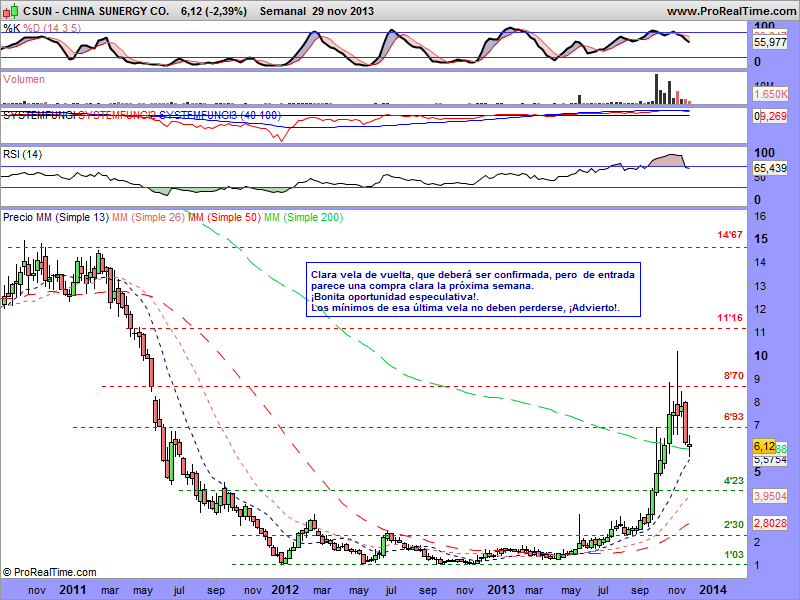Select the stochastic value 55,977
The image size is (800, 600).
[x=770, y=42]
